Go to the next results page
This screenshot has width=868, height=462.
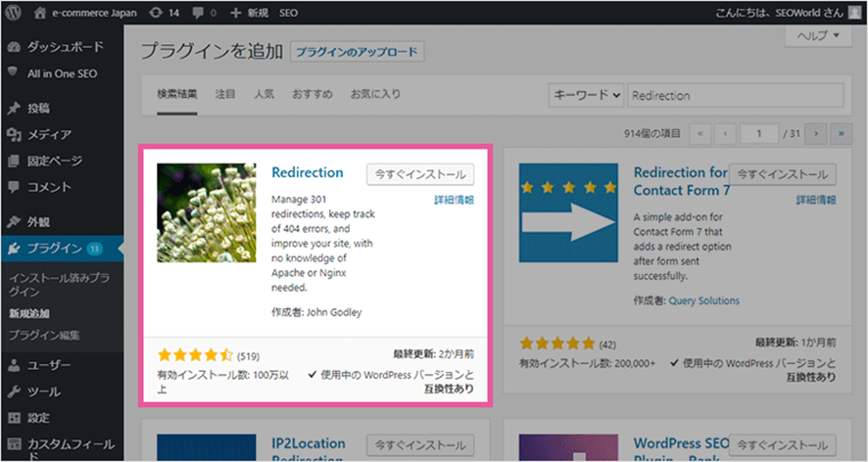(x=815, y=133)
